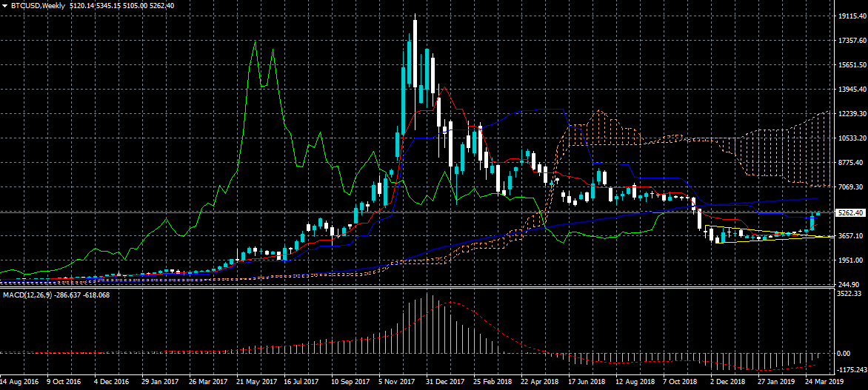This screenshot has width=868, height=390.
Task: Click the triangle arrow beside BTCUSD,Weekly
Action: click(4, 6)
